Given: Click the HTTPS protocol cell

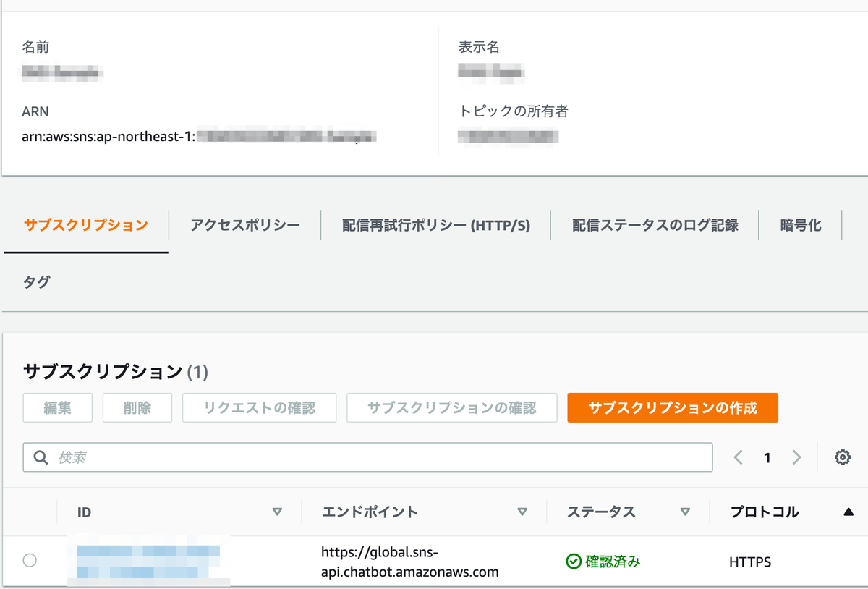Looking at the screenshot, I should click(750, 562).
